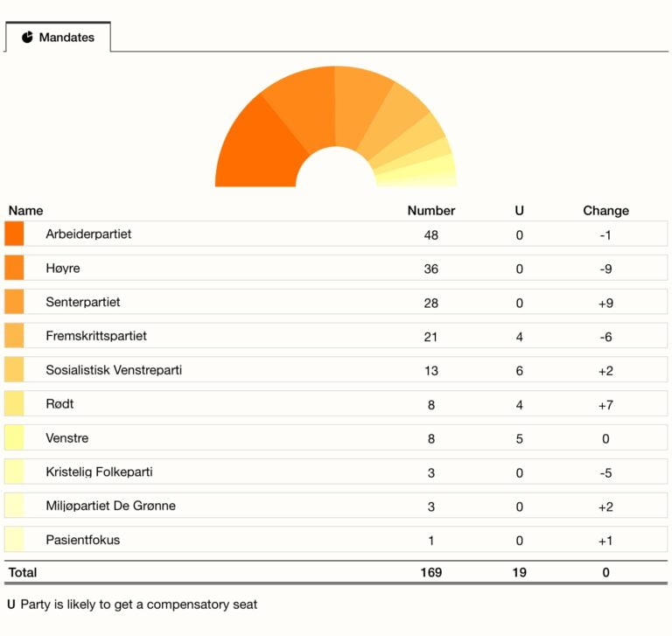The width and height of the screenshot is (672, 636).
Task: Click the Høyre color swatch
Action: click(14, 268)
